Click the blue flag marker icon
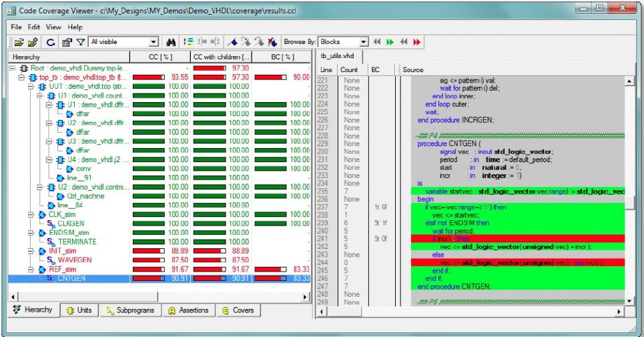The height and width of the screenshot is (337, 644). tap(232, 42)
